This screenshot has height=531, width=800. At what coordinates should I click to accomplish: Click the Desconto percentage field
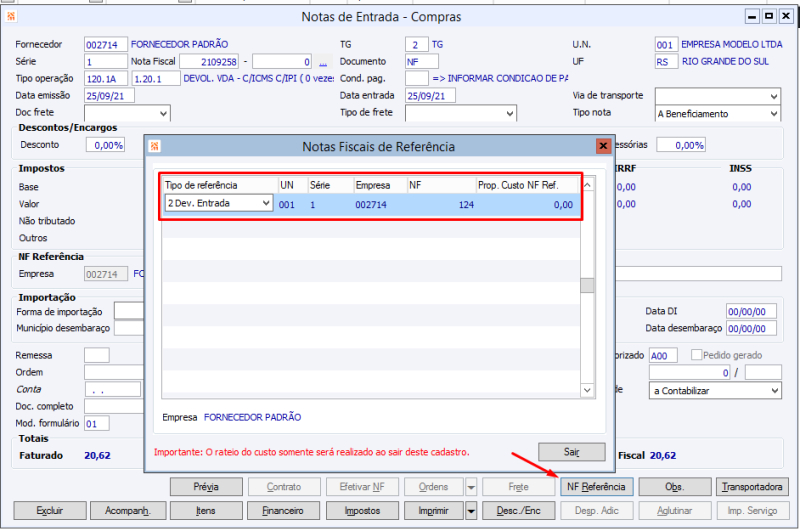pyautogui.click(x=106, y=145)
